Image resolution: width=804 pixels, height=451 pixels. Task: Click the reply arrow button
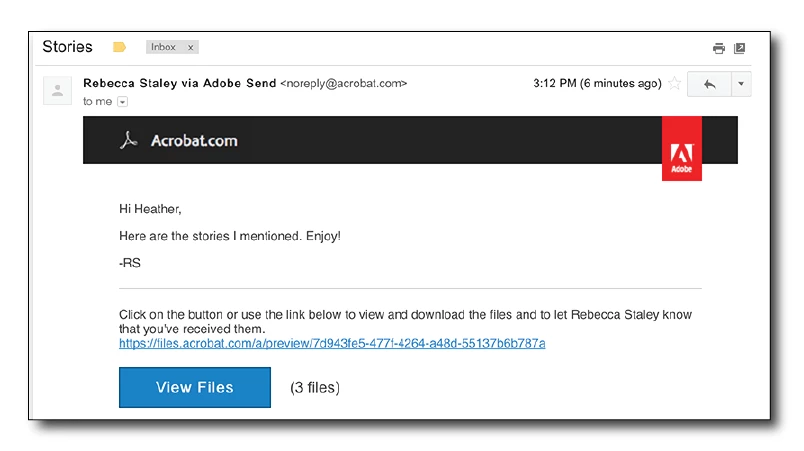(x=710, y=84)
